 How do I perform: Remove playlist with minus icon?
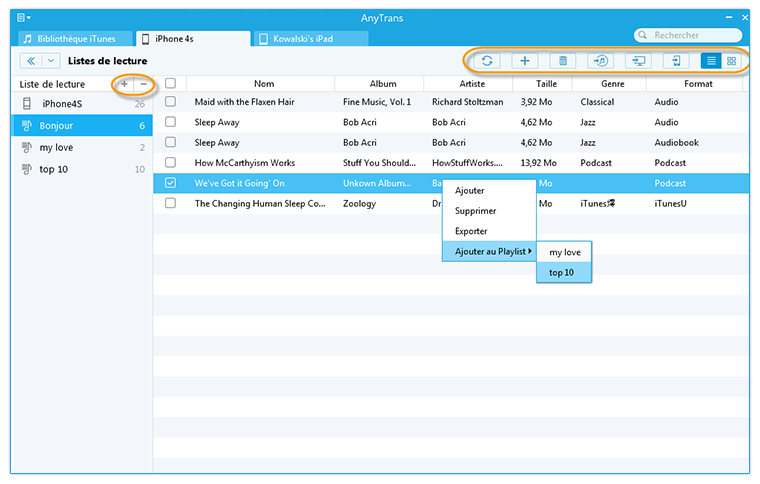(143, 84)
